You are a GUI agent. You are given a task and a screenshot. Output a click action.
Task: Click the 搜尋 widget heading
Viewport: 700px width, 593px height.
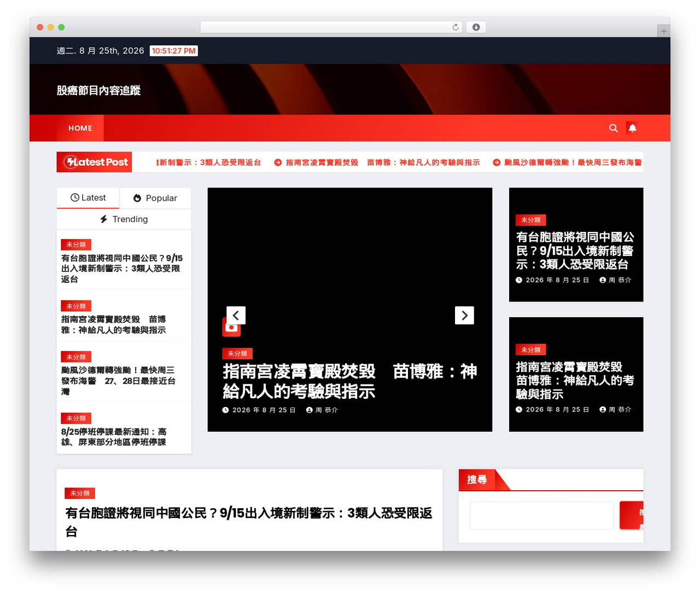point(477,480)
